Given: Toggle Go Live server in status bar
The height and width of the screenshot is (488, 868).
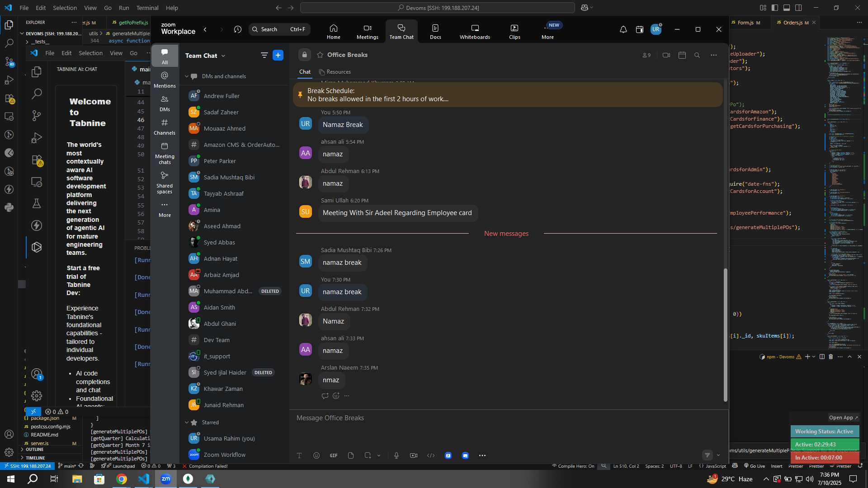Looking at the screenshot, I should click(754, 466).
